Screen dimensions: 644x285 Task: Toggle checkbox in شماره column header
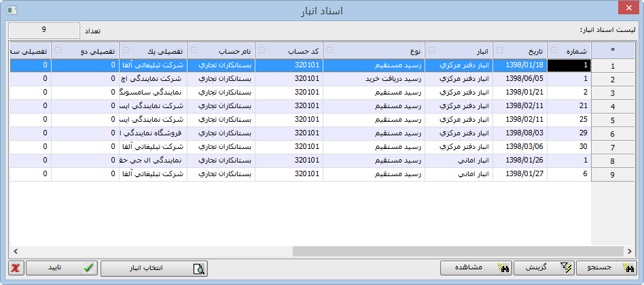[x=554, y=50]
